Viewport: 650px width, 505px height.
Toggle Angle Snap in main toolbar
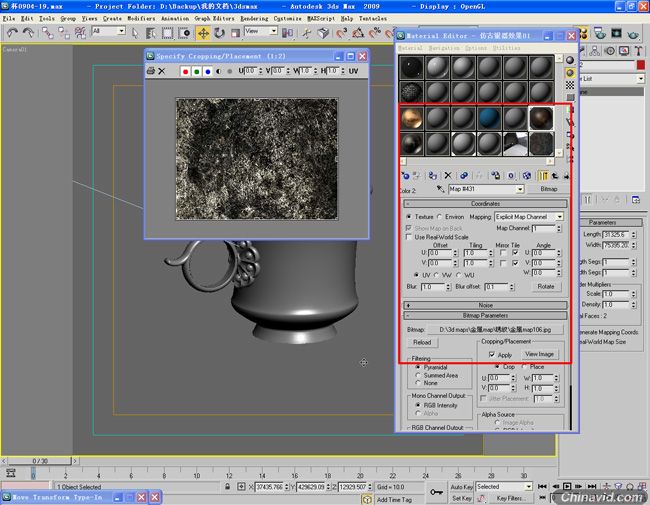point(358,33)
